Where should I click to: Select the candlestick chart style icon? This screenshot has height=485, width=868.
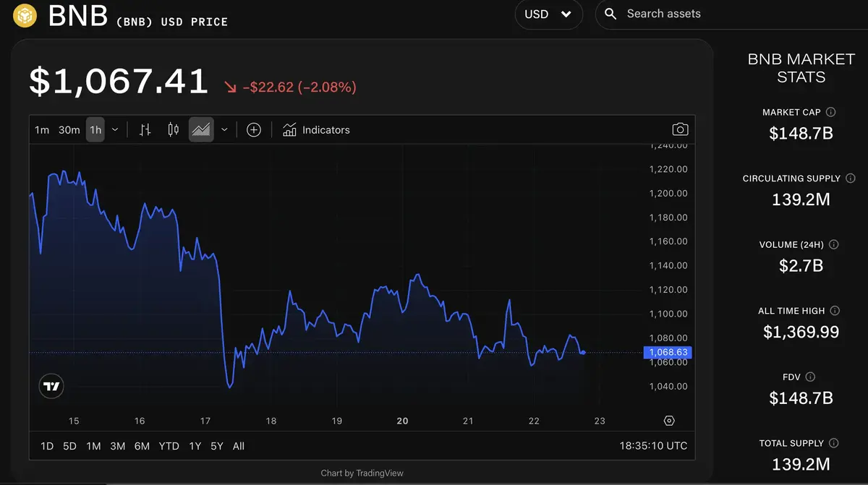coord(173,130)
